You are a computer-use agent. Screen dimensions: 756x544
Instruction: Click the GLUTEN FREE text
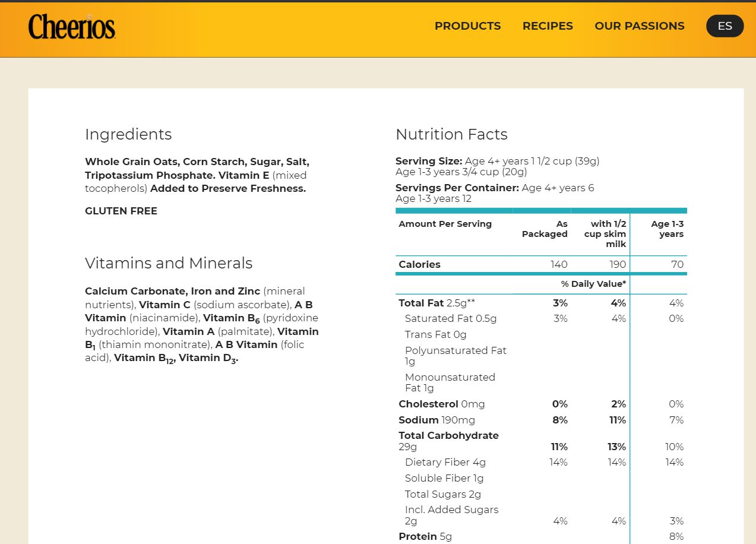coord(121,211)
